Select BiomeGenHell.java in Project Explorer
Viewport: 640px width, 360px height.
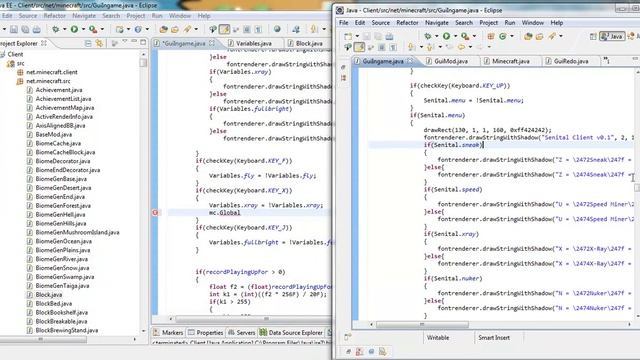pos(60,214)
